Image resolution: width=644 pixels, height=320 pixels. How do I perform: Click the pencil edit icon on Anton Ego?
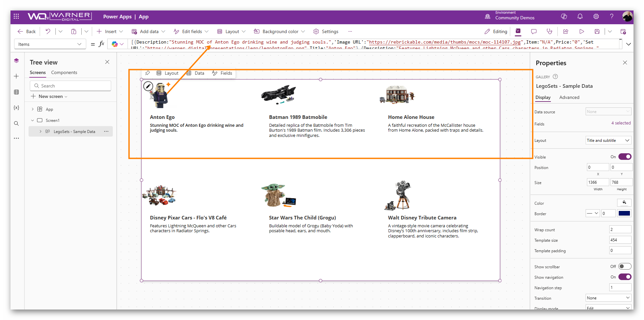click(x=148, y=86)
